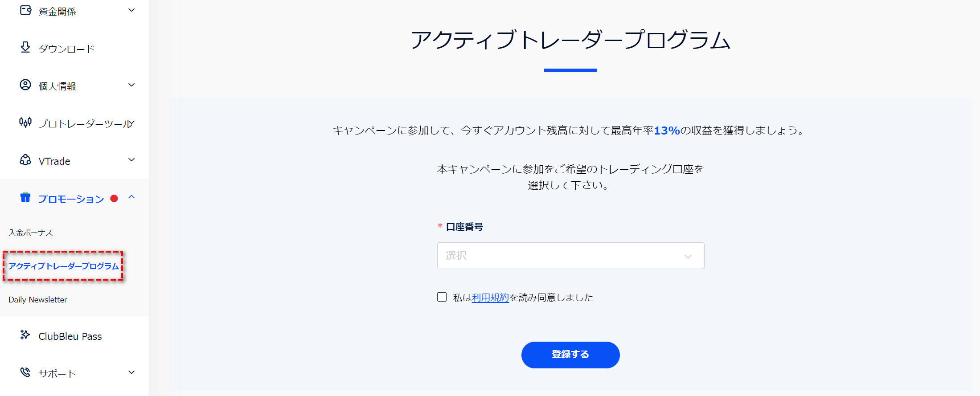Select the ダウンロード download icon

click(25, 48)
